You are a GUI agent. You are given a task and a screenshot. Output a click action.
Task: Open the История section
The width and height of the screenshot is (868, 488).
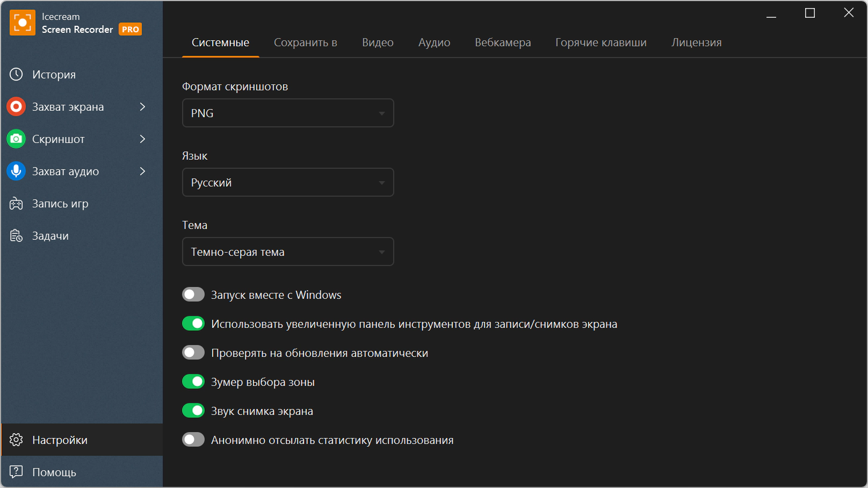(x=82, y=74)
